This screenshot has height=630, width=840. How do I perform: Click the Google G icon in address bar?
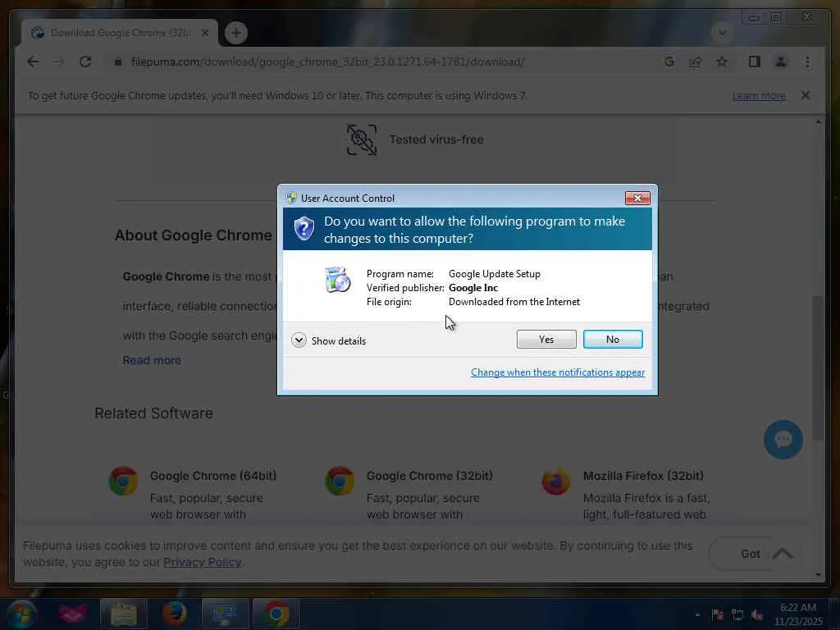tap(669, 62)
